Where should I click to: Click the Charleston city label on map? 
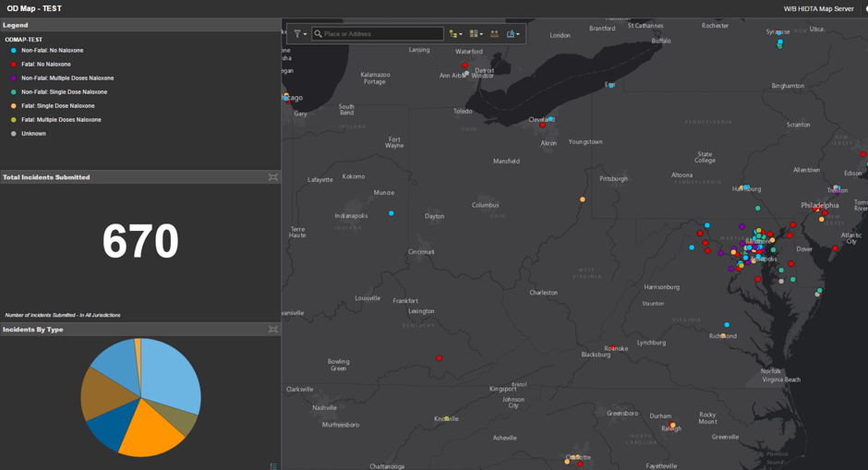pyautogui.click(x=544, y=293)
